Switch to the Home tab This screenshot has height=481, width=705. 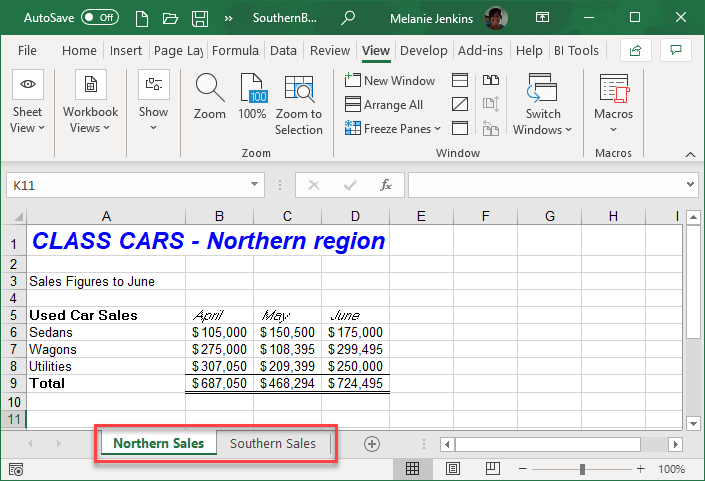click(79, 50)
